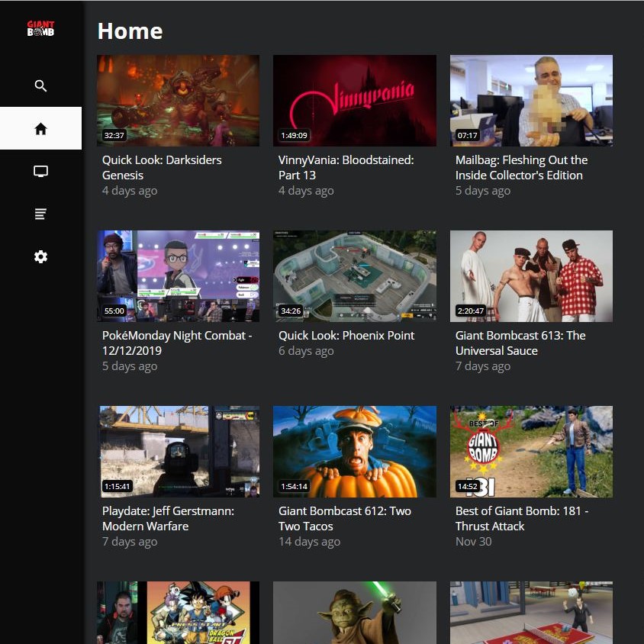This screenshot has width=644, height=644.
Task: Click title 'PokéMonday Night Combat - 12/12/2019'
Action: [177, 343]
